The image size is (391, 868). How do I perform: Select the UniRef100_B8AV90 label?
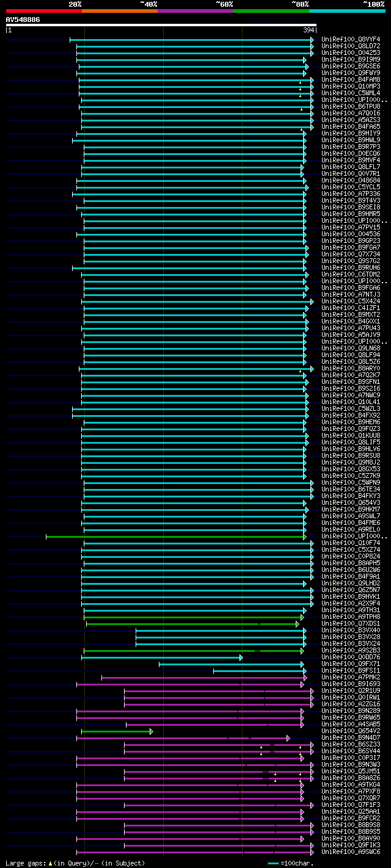click(351, 838)
